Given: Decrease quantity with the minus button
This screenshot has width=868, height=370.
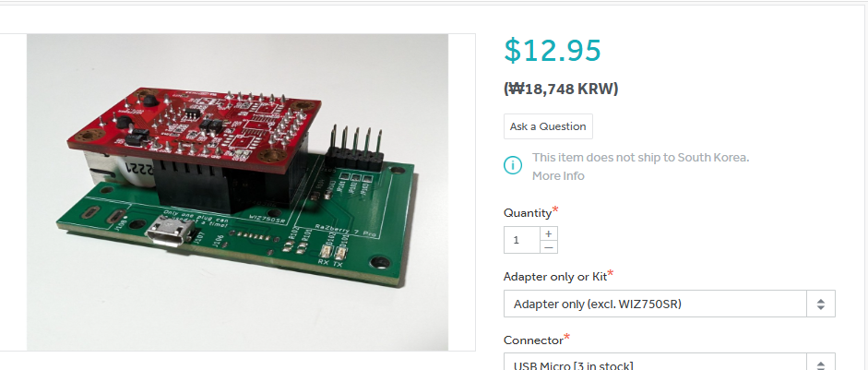Looking at the screenshot, I should point(549,247).
